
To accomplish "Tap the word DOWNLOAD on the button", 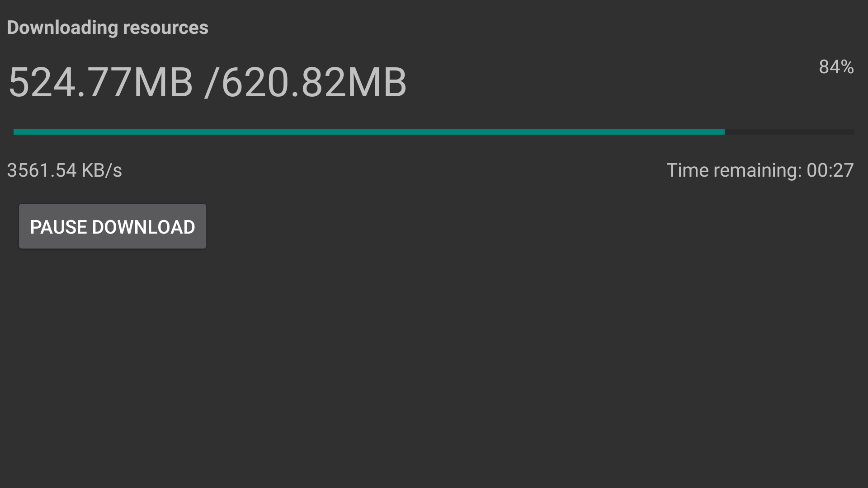I will coord(143,227).
